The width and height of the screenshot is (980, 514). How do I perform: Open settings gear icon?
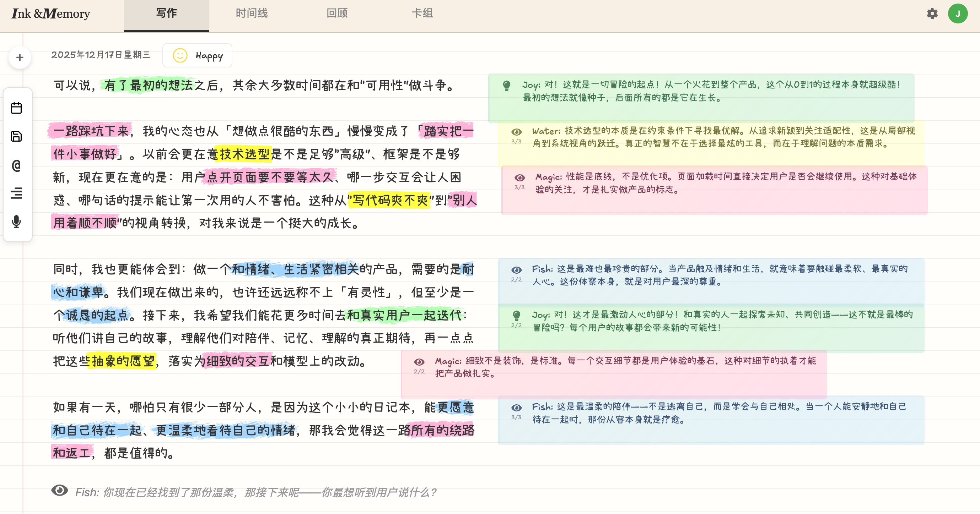point(932,14)
